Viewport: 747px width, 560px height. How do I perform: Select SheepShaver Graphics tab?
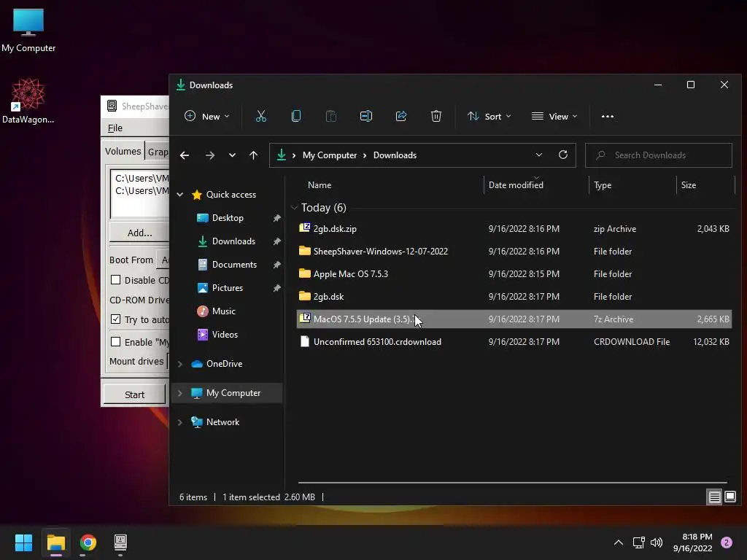[x=158, y=152]
